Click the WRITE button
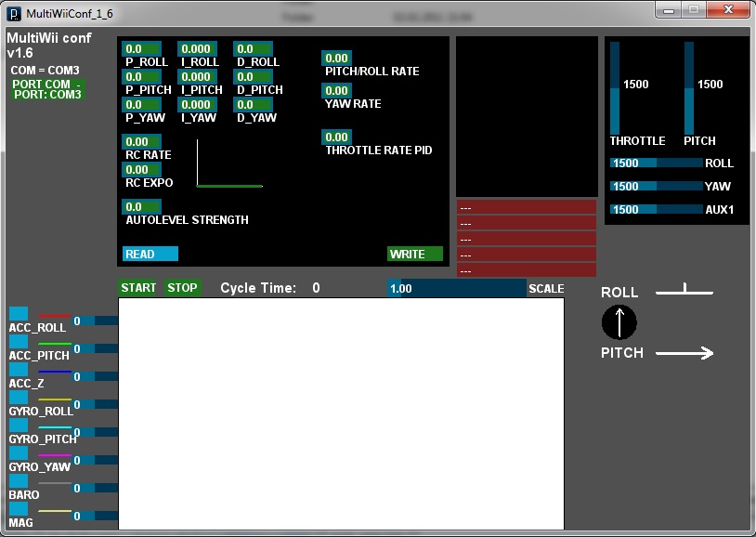 pos(415,254)
